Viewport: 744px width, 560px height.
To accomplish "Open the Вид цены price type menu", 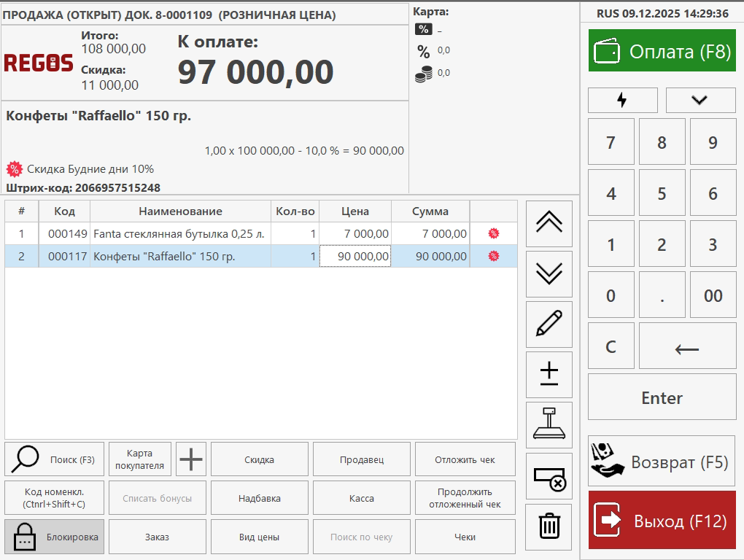I will [x=259, y=537].
